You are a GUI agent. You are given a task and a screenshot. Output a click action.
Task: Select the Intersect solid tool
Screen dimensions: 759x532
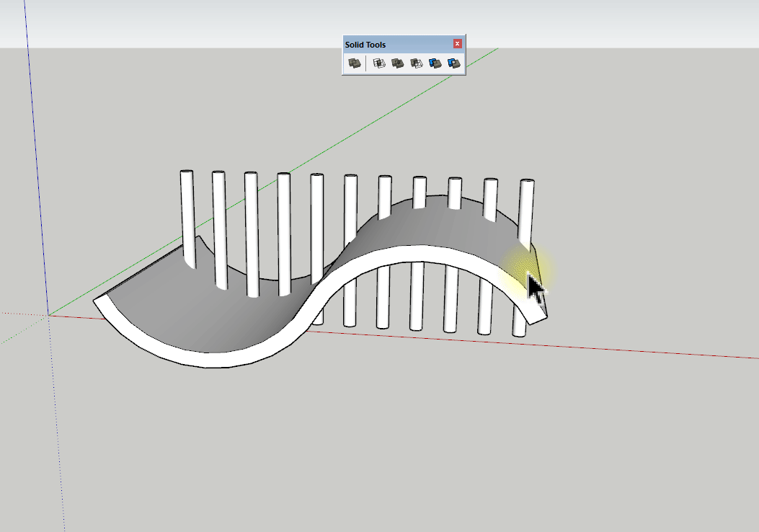pyautogui.click(x=379, y=63)
